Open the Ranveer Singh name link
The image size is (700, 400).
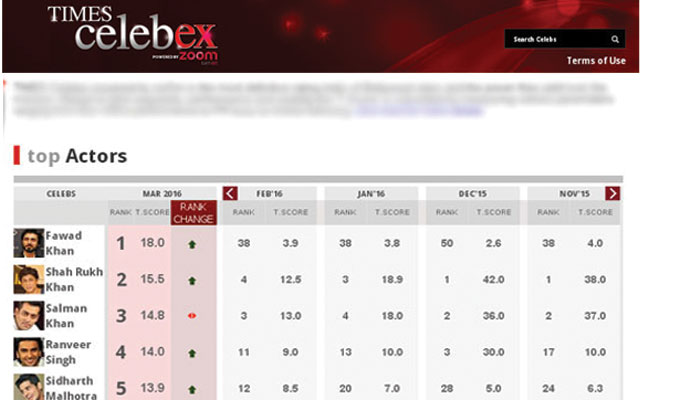coord(69,351)
